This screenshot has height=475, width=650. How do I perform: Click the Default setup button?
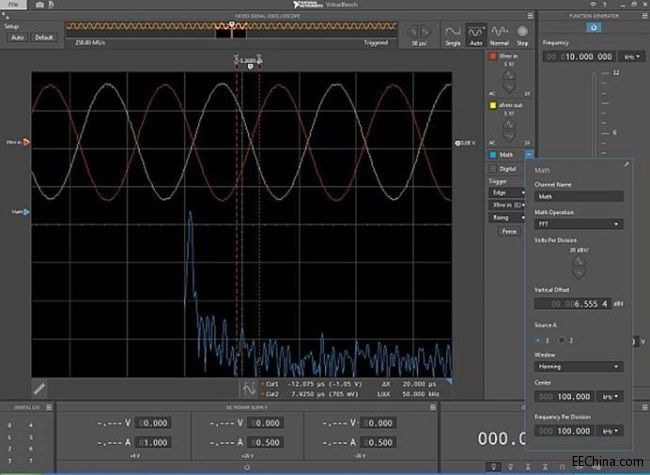point(44,37)
